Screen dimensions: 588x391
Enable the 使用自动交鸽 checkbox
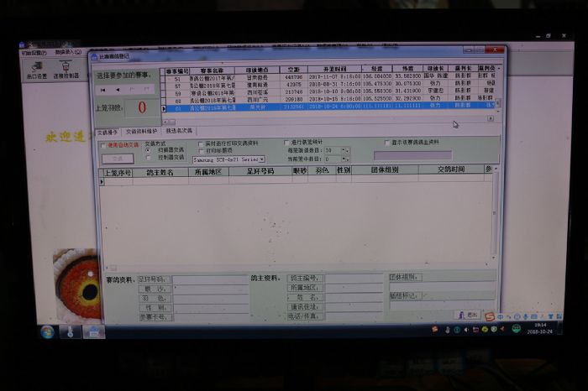pyautogui.click(x=103, y=144)
